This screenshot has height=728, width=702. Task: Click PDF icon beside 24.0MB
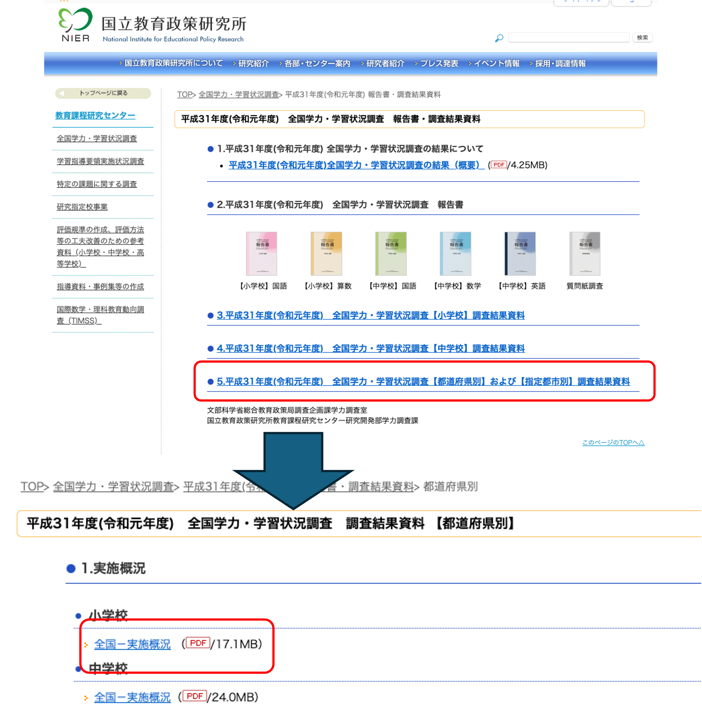point(195,696)
